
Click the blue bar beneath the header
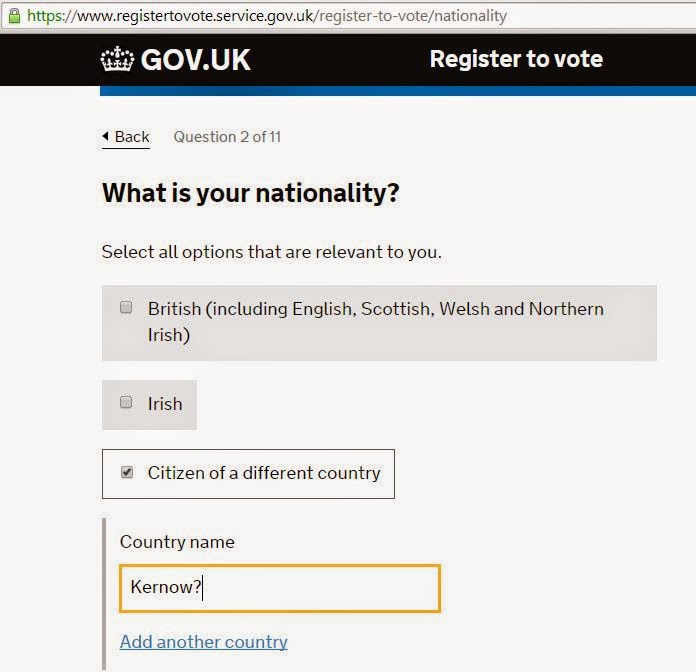click(398, 91)
